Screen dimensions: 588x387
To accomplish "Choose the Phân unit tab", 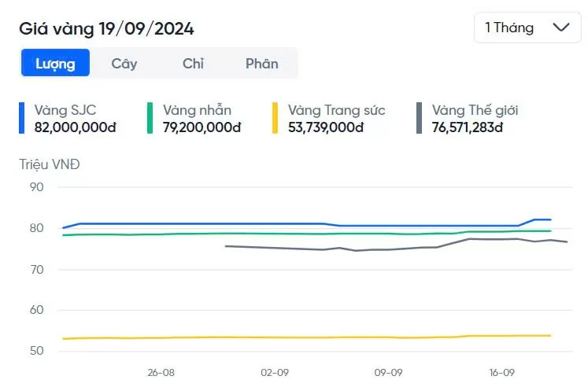I will coord(262,63).
